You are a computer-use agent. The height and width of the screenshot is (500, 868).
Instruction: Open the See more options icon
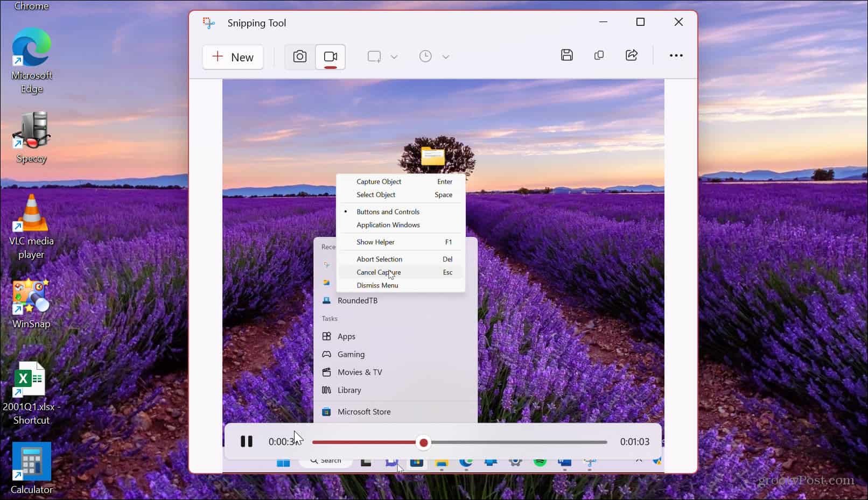pyautogui.click(x=676, y=55)
